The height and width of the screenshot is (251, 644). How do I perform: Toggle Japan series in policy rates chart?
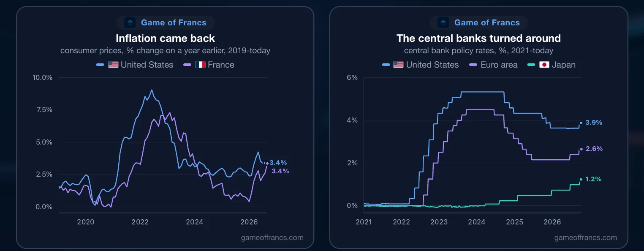click(x=552, y=65)
